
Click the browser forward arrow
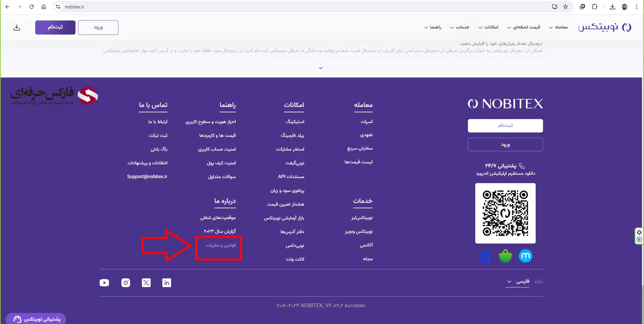[19, 7]
